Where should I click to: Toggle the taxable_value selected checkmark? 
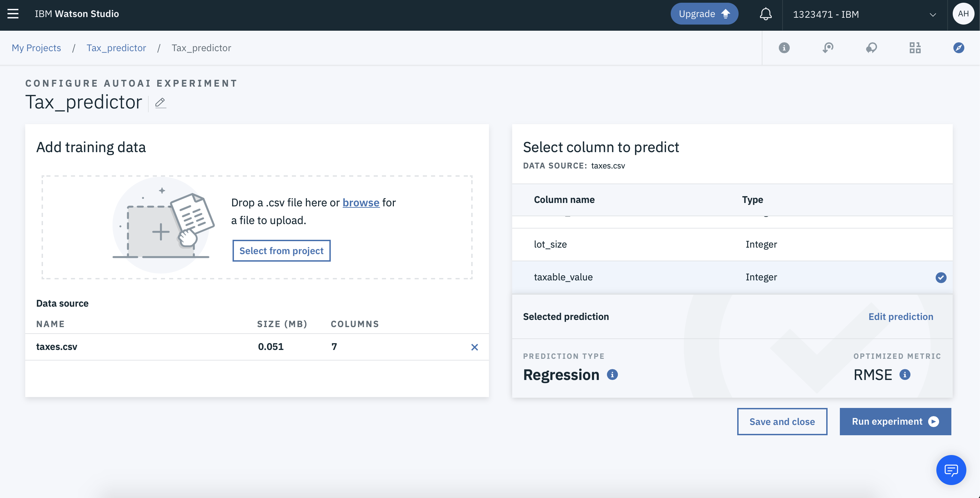click(941, 277)
